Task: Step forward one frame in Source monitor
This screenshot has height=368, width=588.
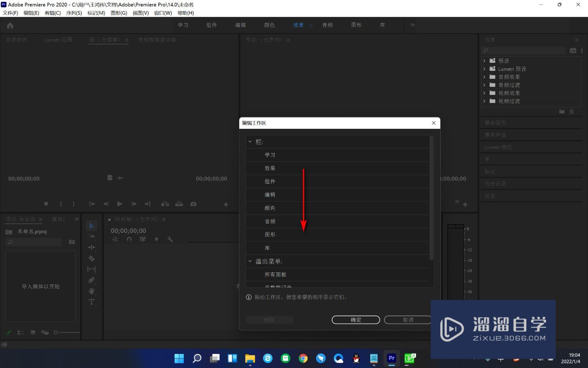Action: 134,204
